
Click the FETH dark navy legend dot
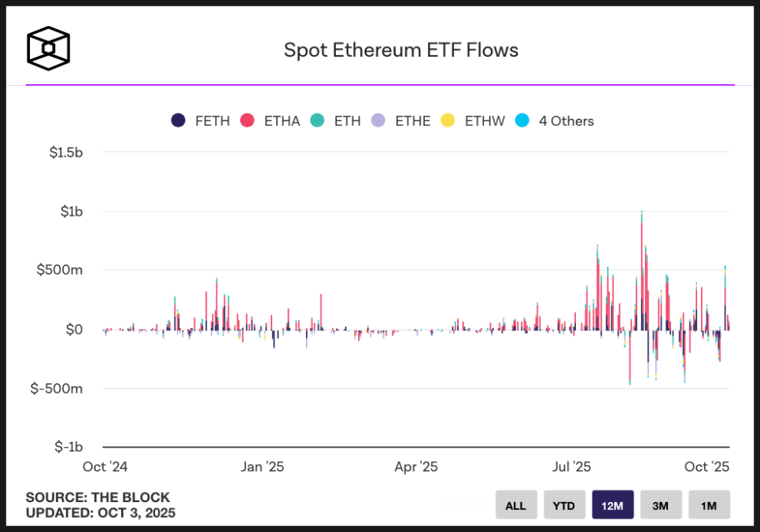coord(179,120)
